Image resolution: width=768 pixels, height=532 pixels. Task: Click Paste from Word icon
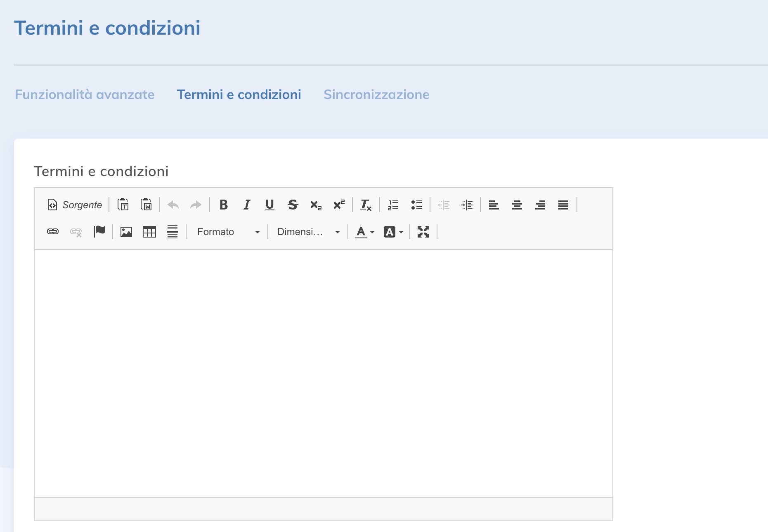coord(146,205)
